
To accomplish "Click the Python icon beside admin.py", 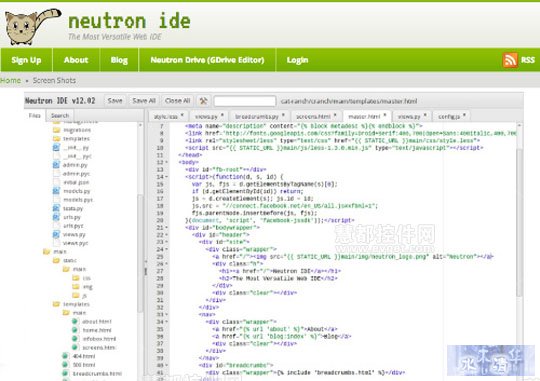I will 56,165.
